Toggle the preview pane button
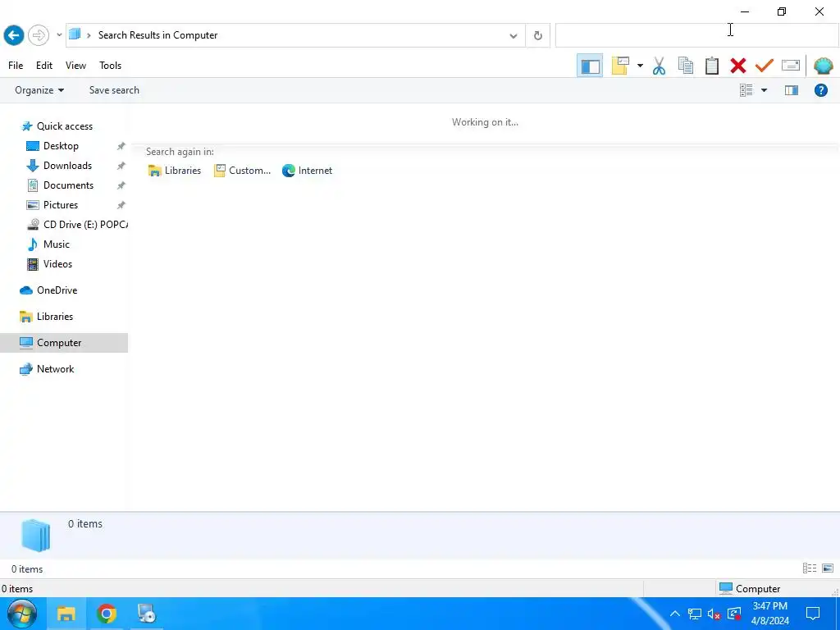The height and width of the screenshot is (630, 840). (792, 90)
